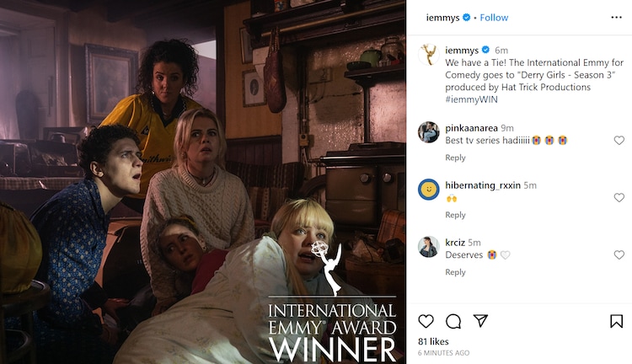Image resolution: width=632 pixels, height=364 pixels.
Task: Click the Derry Girls winner post image
Action: point(203,182)
